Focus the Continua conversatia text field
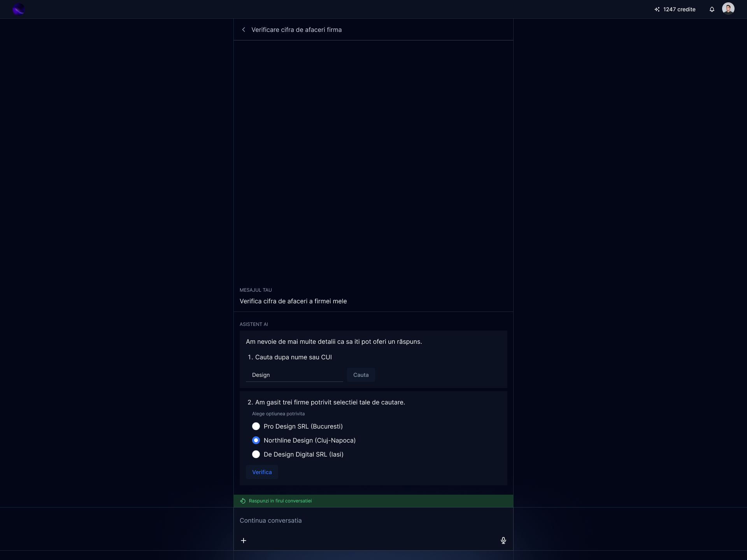Image resolution: width=747 pixels, height=560 pixels. coord(373,520)
